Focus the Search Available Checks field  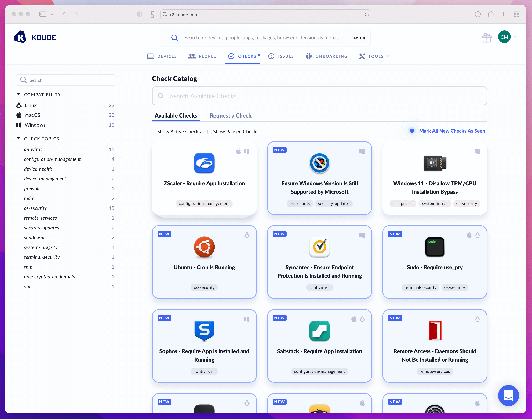319,96
